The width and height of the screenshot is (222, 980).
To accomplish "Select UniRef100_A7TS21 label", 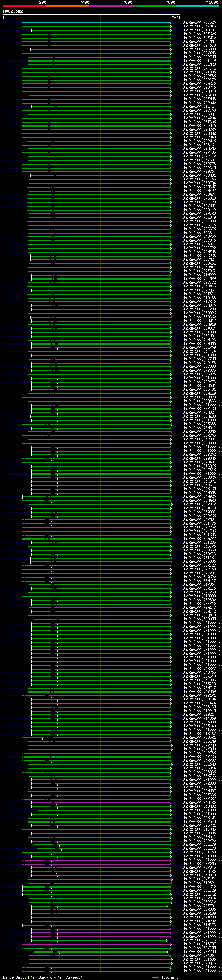I will point(199,294).
